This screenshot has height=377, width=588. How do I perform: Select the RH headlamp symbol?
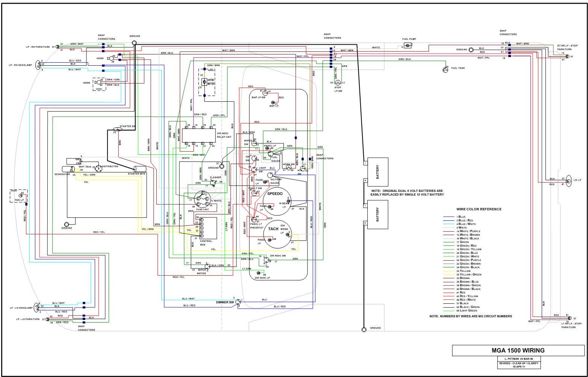(x=38, y=65)
